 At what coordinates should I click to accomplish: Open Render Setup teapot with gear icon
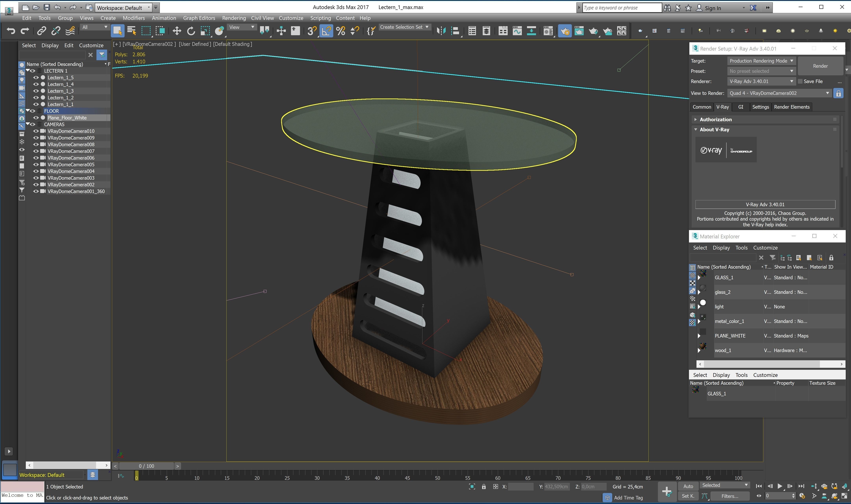pos(565,31)
